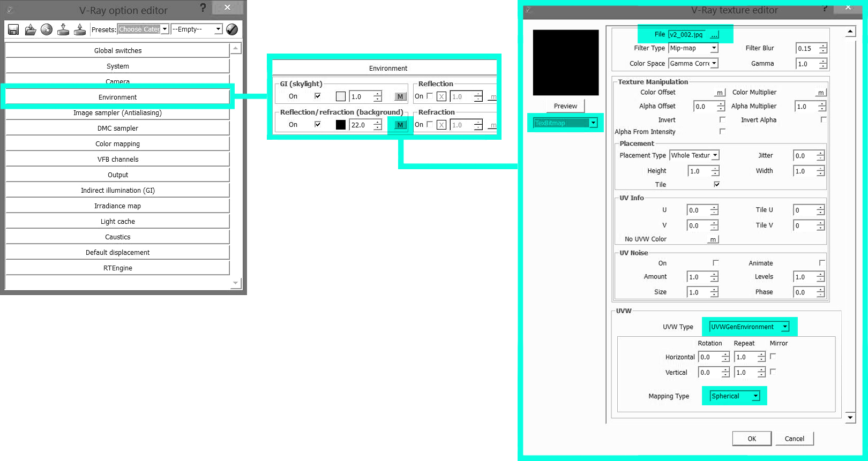The height and width of the screenshot is (461, 868).
Task: Expand the Indirect illumination (GI) rollout
Action: (118, 191)
